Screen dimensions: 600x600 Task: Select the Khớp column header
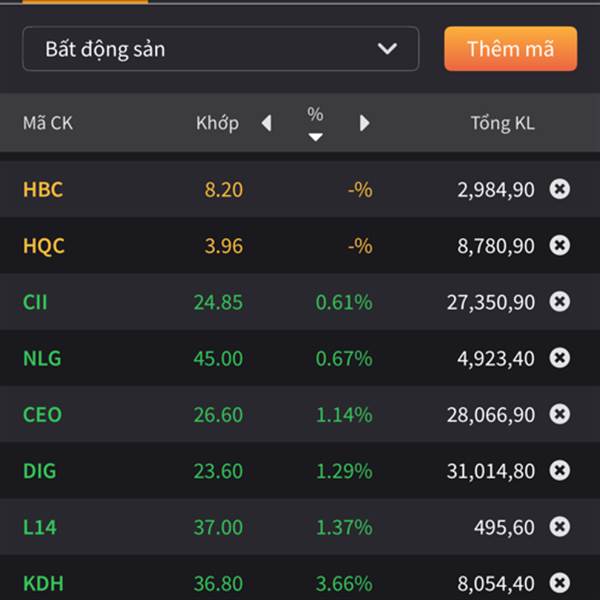217,123
